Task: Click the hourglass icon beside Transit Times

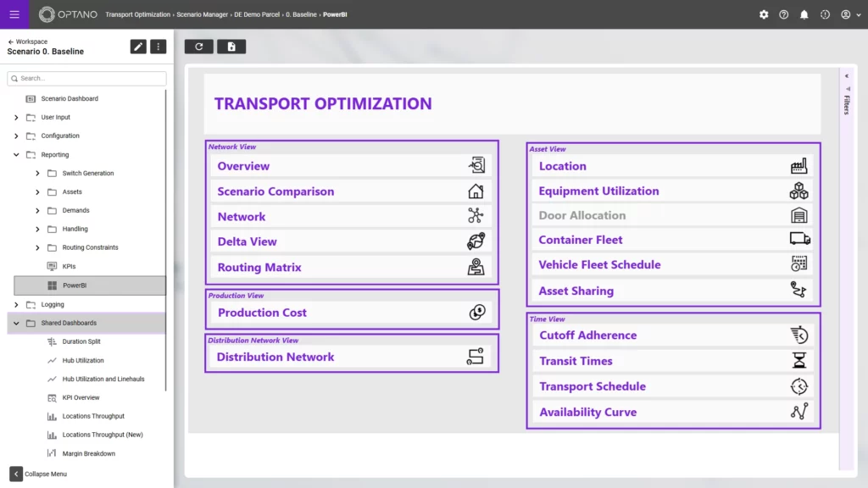Action: click(x=799, y=360)
